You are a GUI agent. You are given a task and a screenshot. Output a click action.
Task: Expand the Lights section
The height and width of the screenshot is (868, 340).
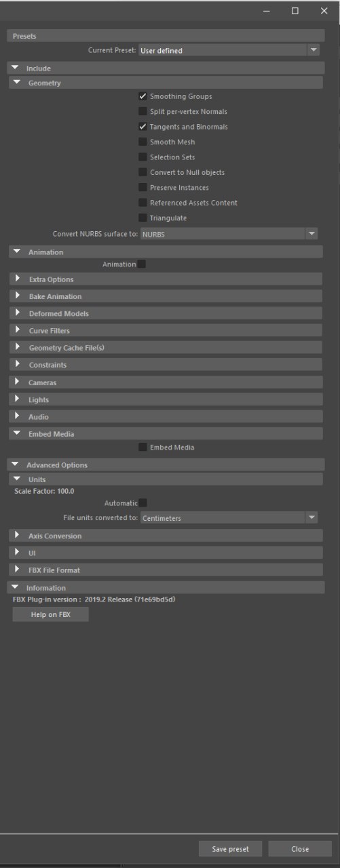coord(166,399)
